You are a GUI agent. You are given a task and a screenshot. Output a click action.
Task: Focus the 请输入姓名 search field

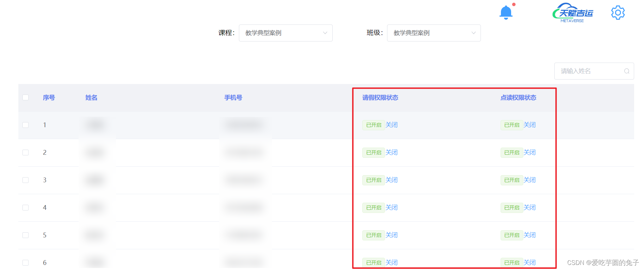coord(594,71)
